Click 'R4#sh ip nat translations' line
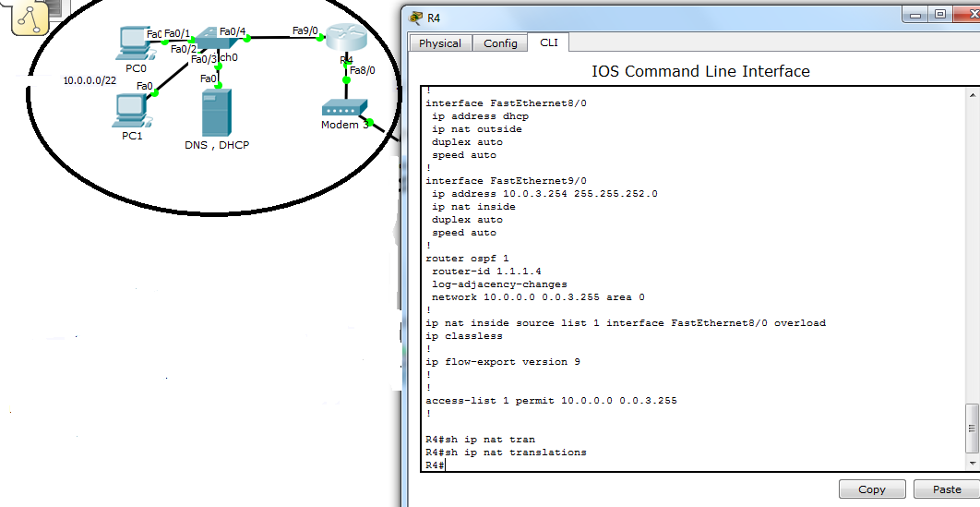Viewport: 980px width, 507px height. (x=506, y=452)
